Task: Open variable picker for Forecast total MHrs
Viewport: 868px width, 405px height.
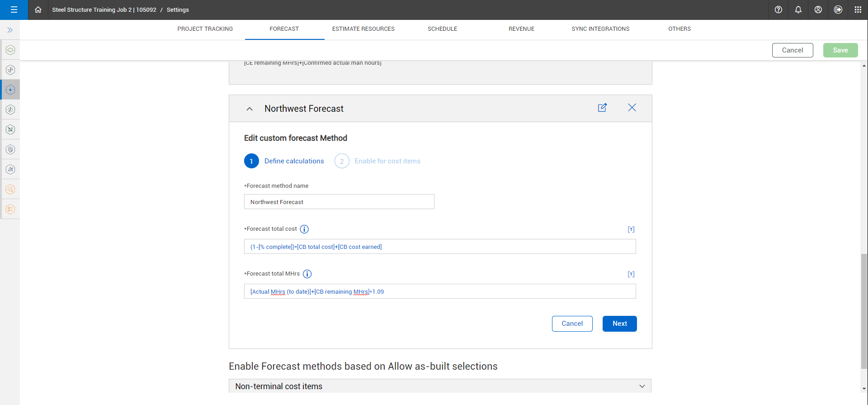Action: (x=631, y=274)
